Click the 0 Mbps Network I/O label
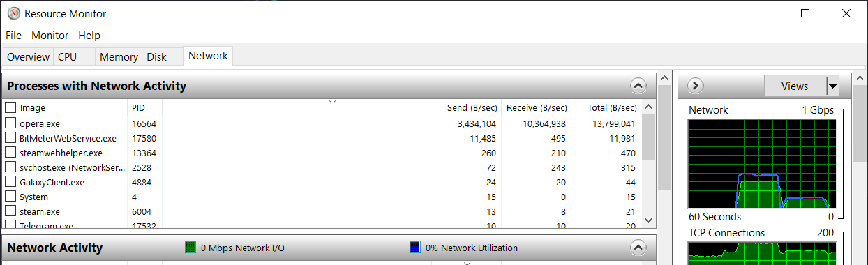This screenshot has width=868, height=265. tap(243, 248)
